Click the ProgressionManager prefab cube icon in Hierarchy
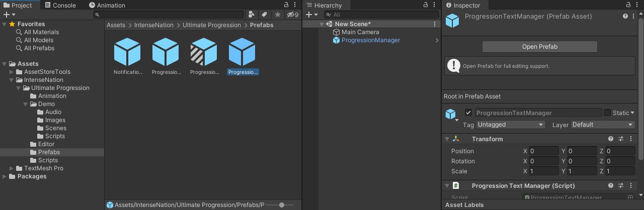The height and width of the screenshot is (210, 644). click(x=337, y=40)
